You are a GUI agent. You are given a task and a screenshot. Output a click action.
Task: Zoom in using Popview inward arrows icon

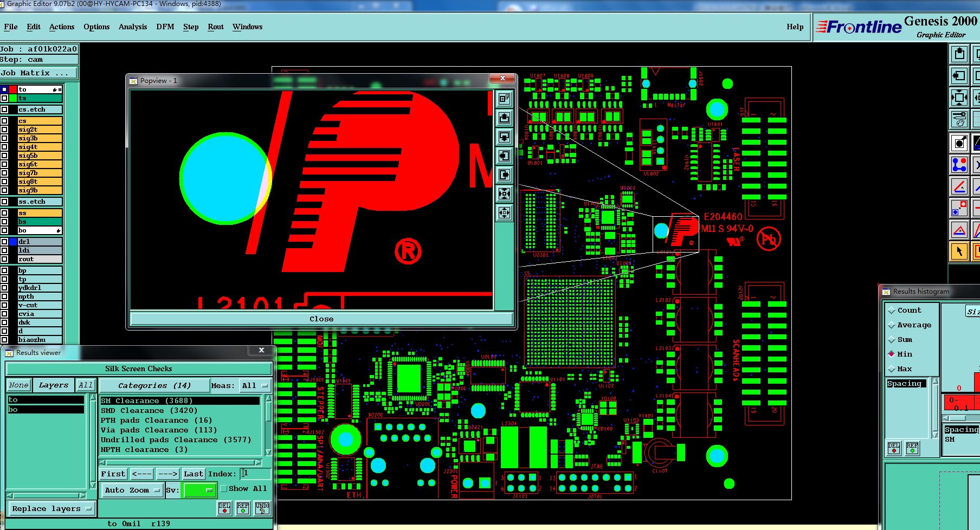504,193
